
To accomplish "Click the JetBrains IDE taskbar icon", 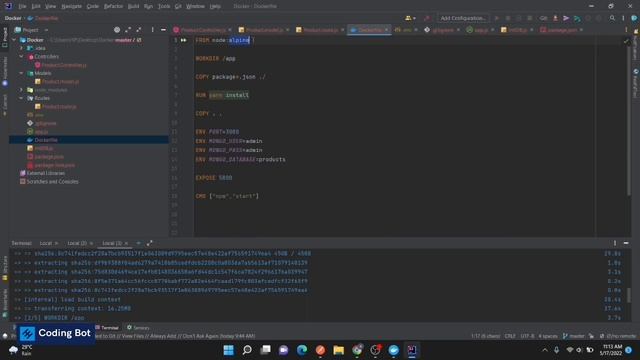I will coord(412,350).
